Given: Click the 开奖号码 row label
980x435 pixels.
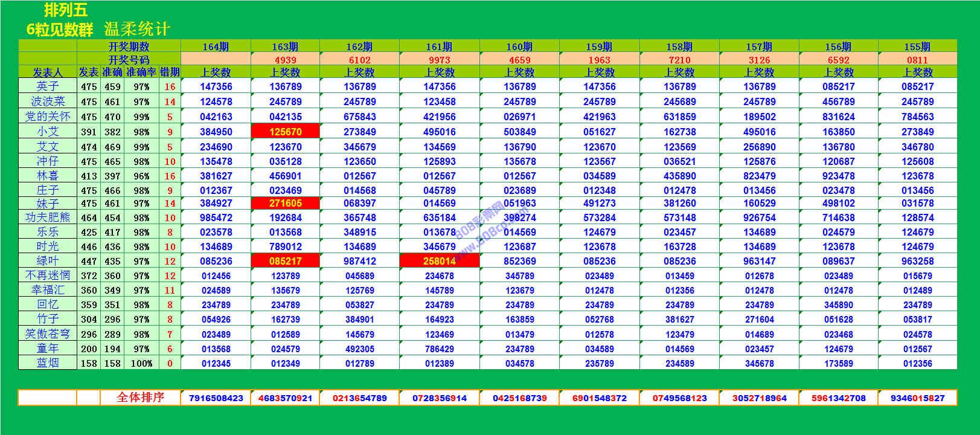Looking at the screenshot, I should tap(129, 60).
